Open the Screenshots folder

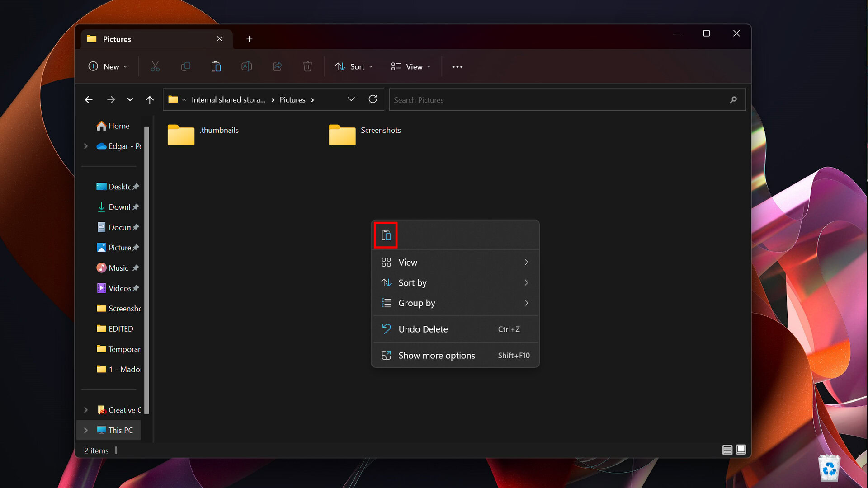[343, 135]
